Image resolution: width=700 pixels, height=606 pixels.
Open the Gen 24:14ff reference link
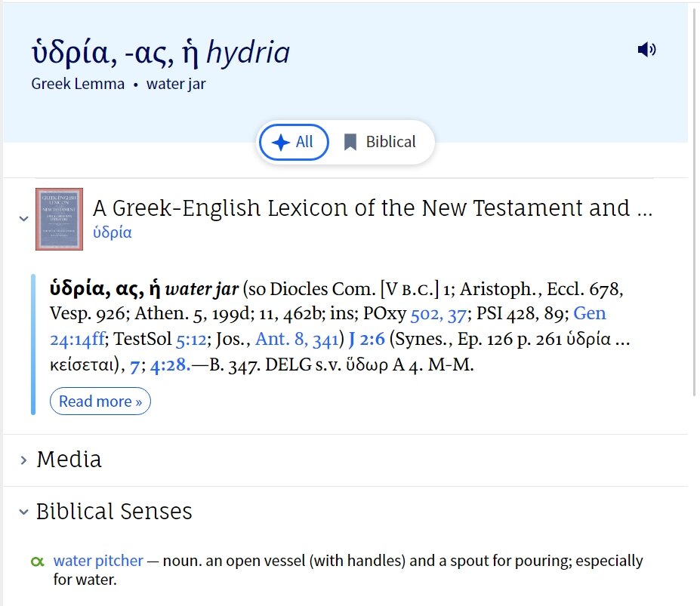click(328, 326)
